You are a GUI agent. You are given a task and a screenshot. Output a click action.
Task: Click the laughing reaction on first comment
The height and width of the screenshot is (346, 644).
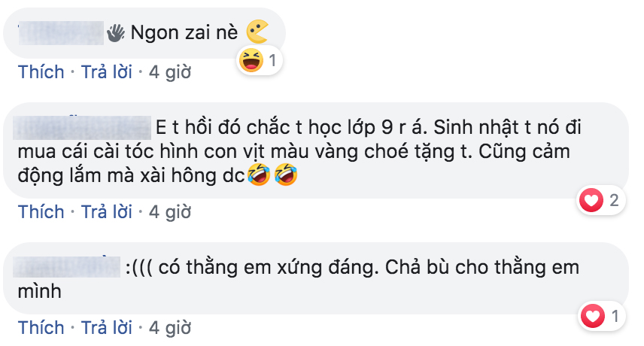251,60
